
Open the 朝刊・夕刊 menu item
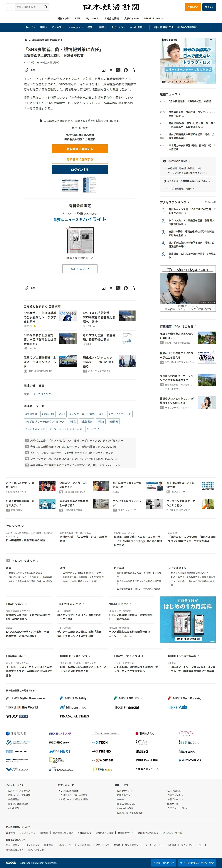click(x=63, y=18)
